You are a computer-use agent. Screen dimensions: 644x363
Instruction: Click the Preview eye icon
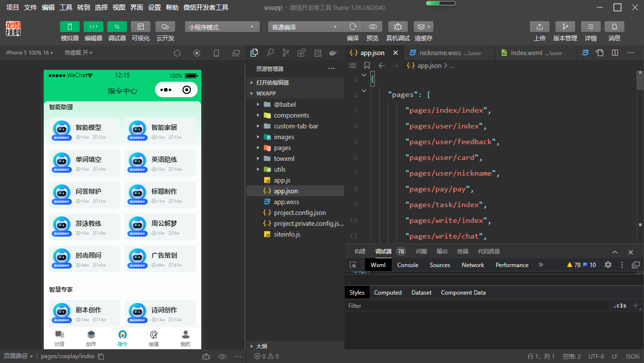[x=373, y=27]
